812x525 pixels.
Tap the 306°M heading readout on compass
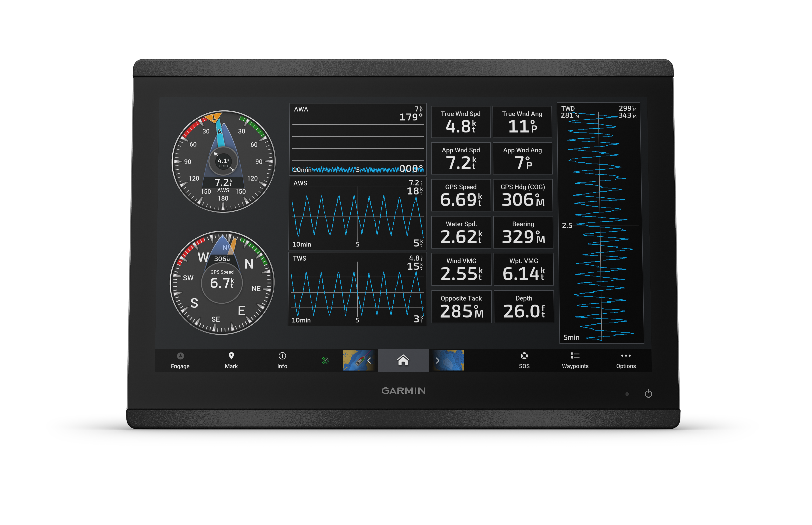tap(222, 259)
